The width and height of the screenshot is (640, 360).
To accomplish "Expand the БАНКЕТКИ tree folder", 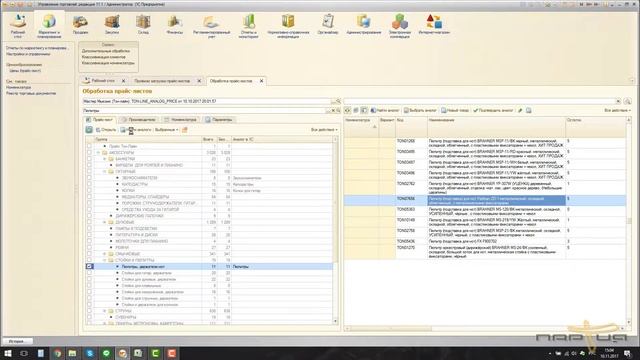I will pyautogui.click(x=105, y=159).
